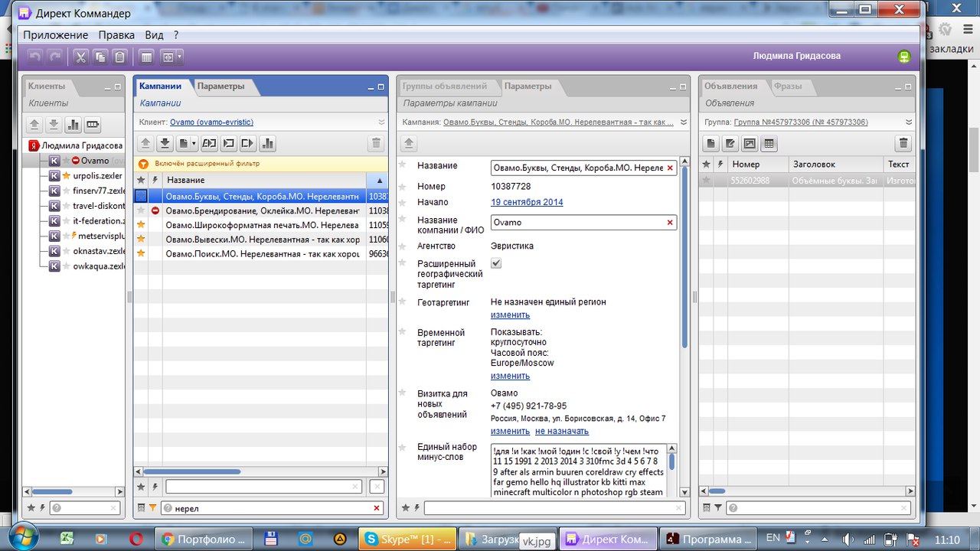Click изменить link under Геотаргетинг
The width and height of the screenshot is (980, 551).
pyautogui.click(x=510, y=315)
